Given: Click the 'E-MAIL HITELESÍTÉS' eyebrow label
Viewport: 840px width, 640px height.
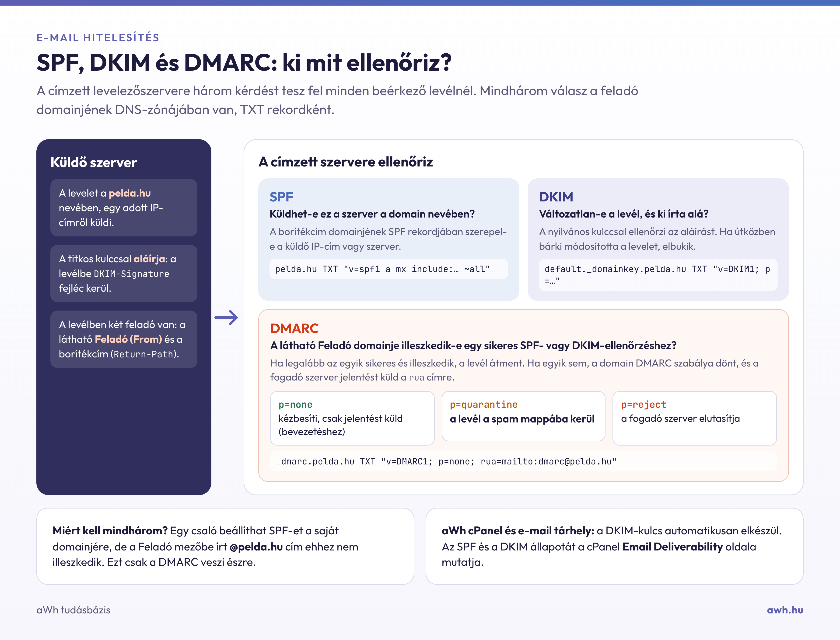Looking at the screenshot, I should coord(98,37).
